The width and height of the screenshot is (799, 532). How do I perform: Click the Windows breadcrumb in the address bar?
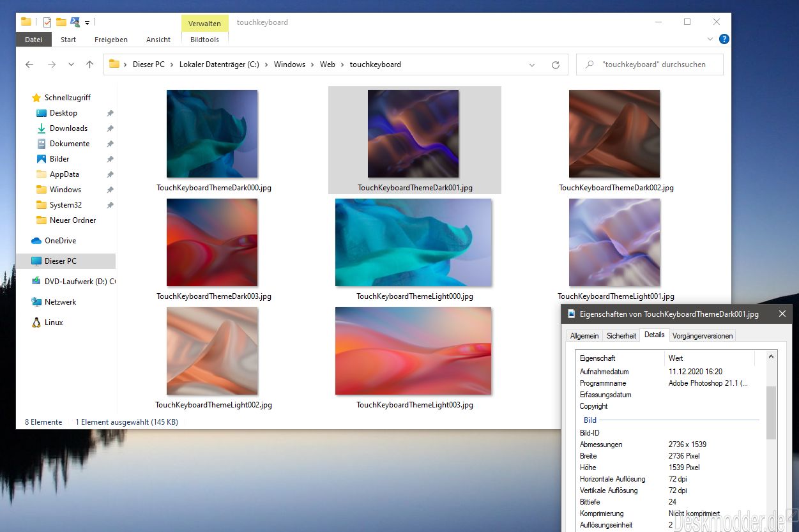click(x=289, y=65)
